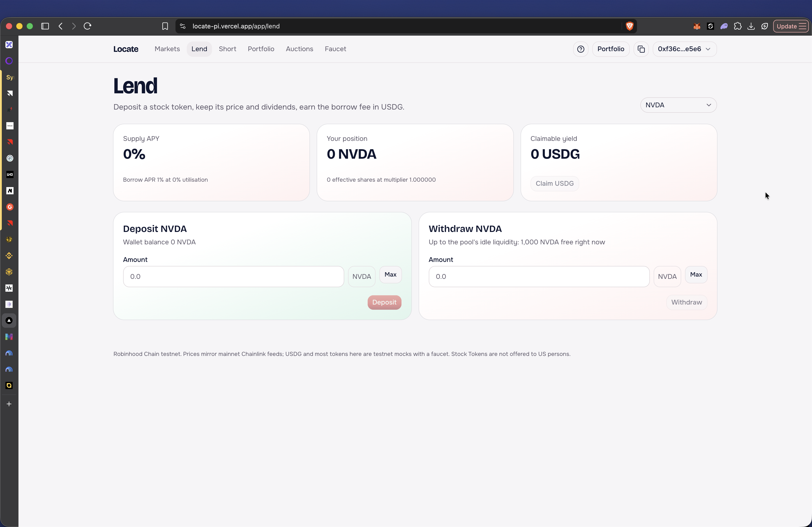The width and height of the screenshot is (812, 527).
Task: Select the Lend navigation tab
Action: point(199,49)
